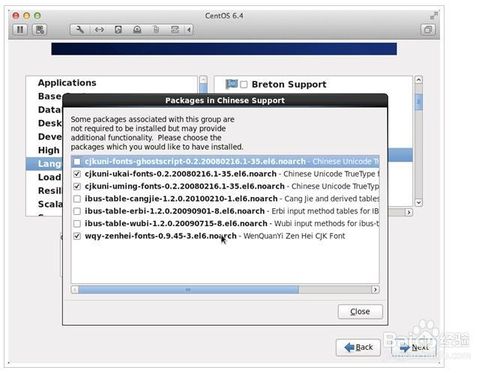Click the category list scrollbar up arrow
Screen dimensions: 500x373
(203, 80)
